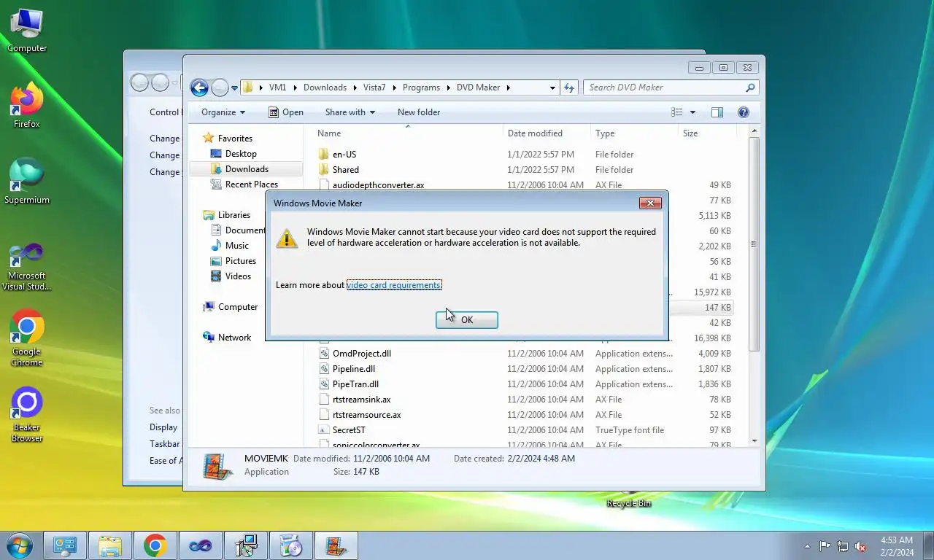Expand the view options dropdown arrow
This screenshot has width=934, height=560.
692,112
